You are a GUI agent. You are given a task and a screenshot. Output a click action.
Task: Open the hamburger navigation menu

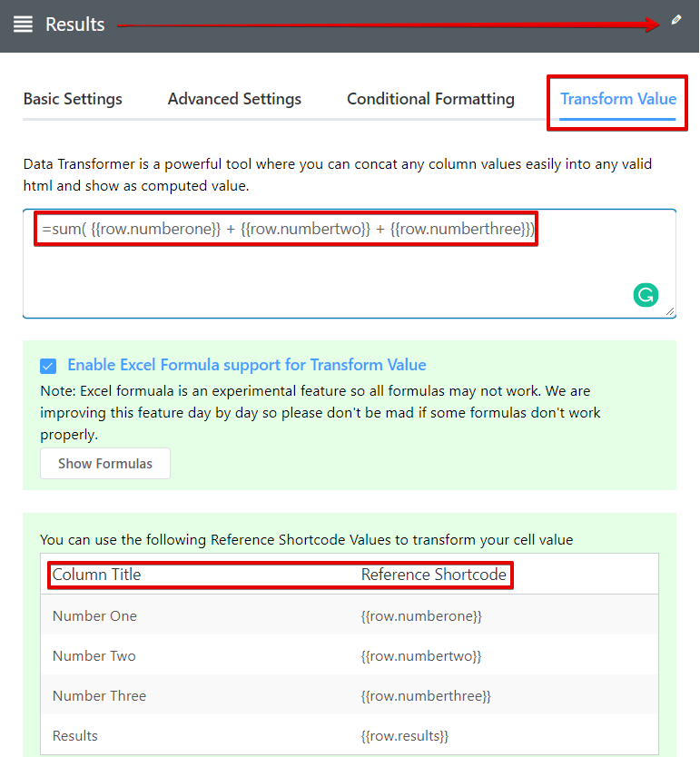[23, 25]
